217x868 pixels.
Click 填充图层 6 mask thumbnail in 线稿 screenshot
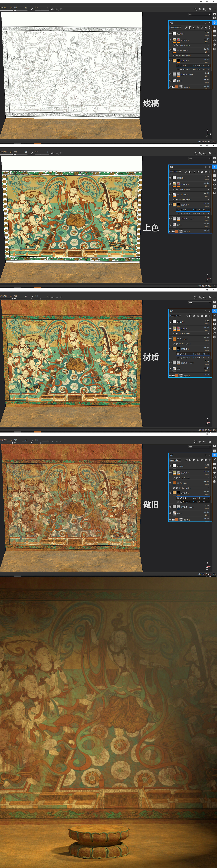[178, 40]
